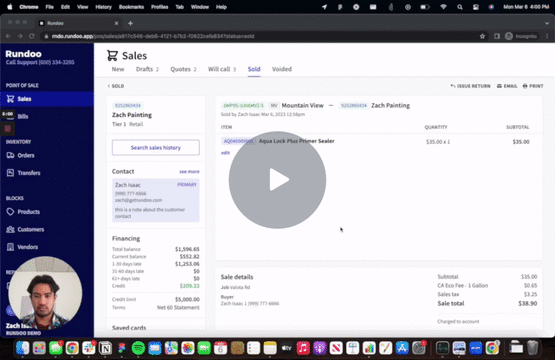Bookmark this page with the star icon
Image resolution: width=555 pixels, height=360 pixels.
click(482, 36)
